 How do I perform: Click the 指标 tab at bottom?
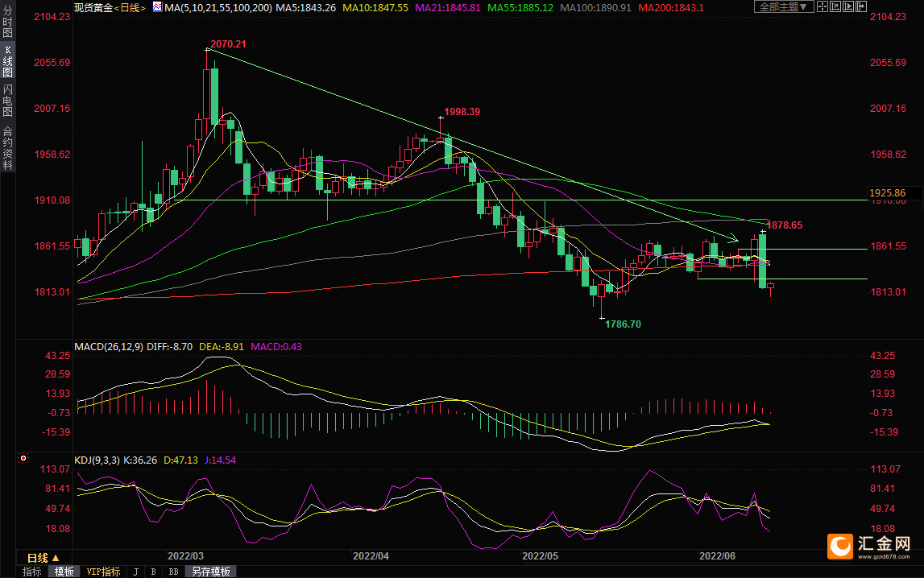click(x=32, y=572)
